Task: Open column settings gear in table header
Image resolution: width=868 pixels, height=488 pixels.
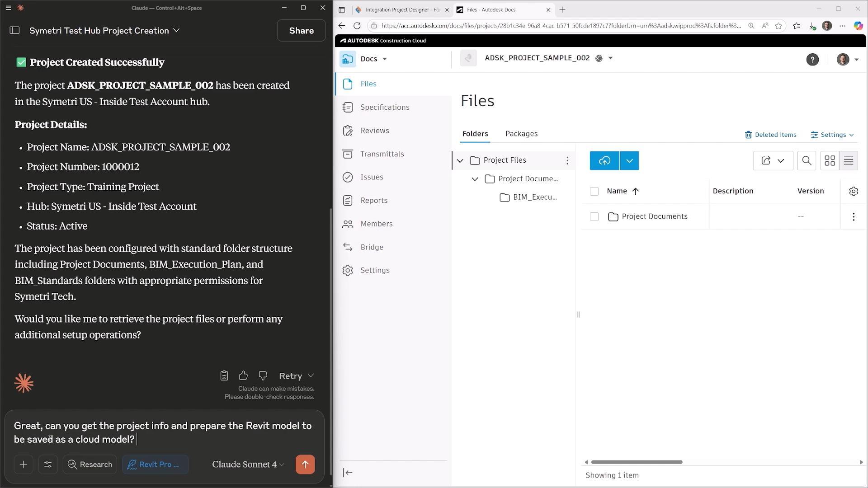Action: [853, 191]
